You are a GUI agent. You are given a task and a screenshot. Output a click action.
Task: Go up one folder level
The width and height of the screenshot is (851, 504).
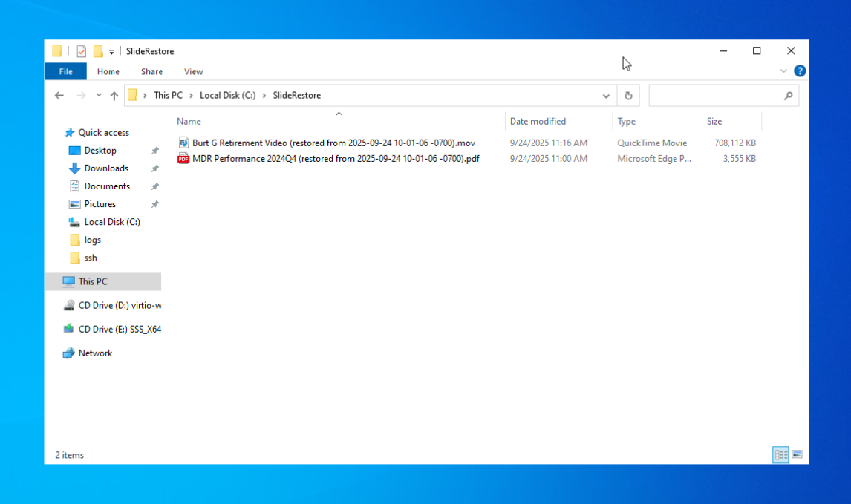click(114, 96)
